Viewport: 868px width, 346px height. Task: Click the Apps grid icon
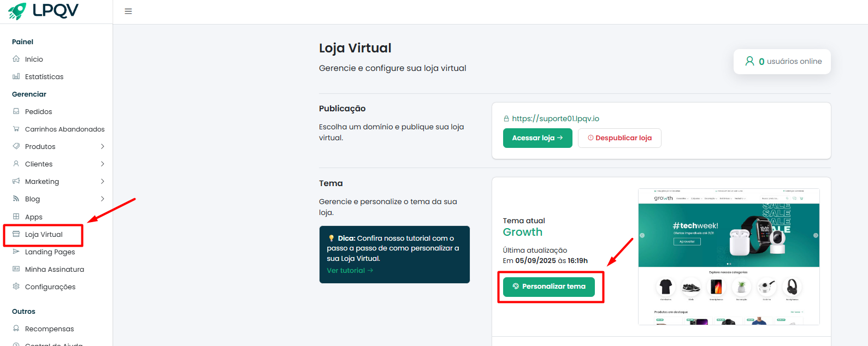(16, 217)
